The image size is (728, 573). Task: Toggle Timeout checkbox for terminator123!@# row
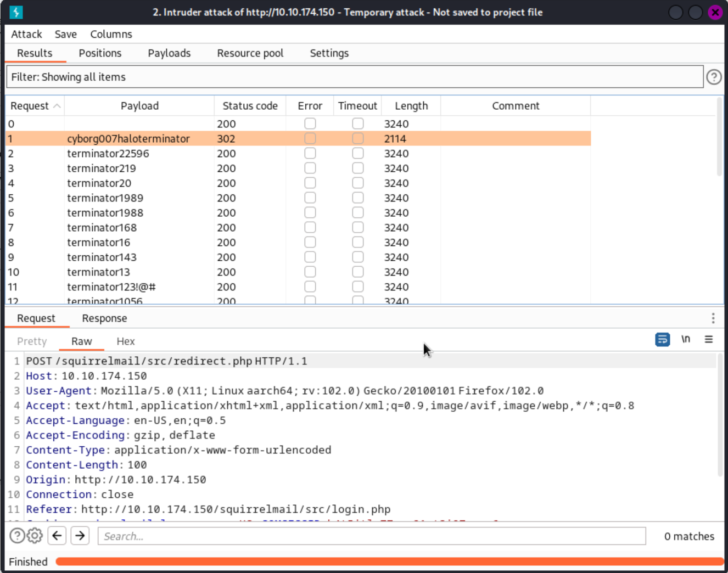coord(358,286)
